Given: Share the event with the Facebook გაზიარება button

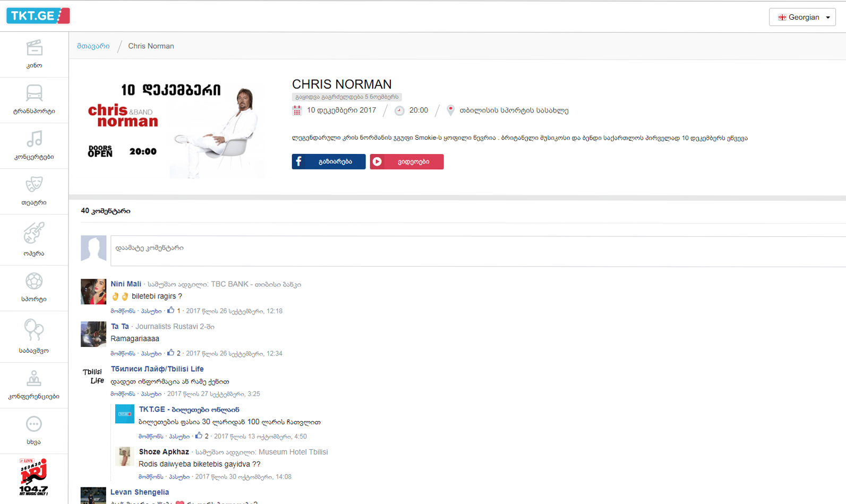Looking at the screenshot, I should coord(329,161).
